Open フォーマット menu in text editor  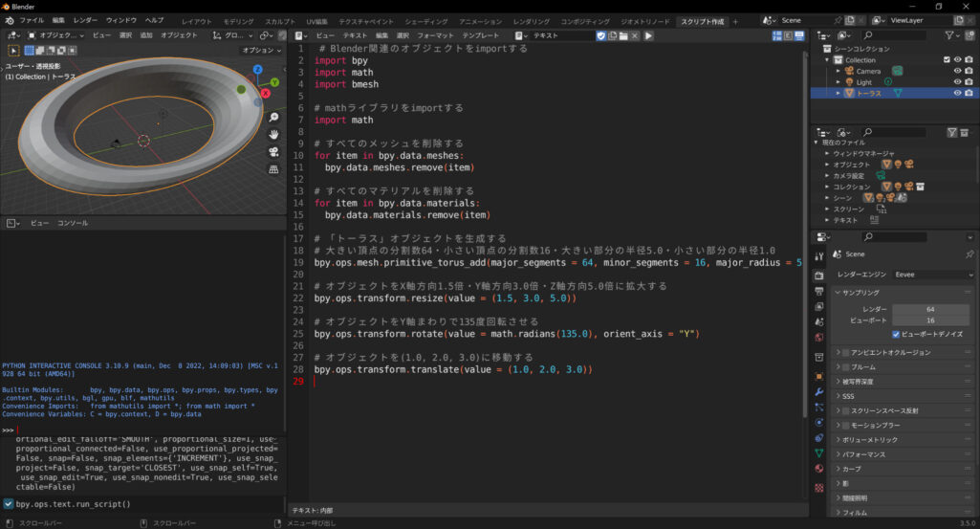pos(435,35)
